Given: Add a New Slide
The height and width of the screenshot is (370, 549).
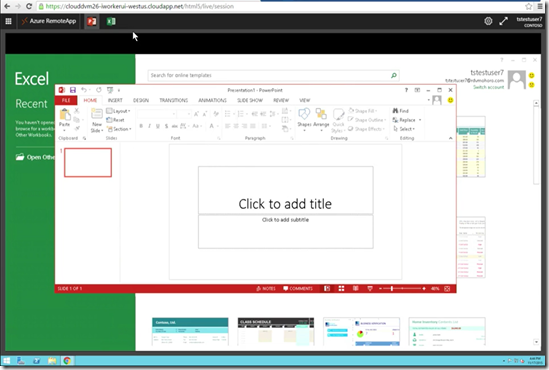Looking at the screenshot, I should [x=97, y=120].
